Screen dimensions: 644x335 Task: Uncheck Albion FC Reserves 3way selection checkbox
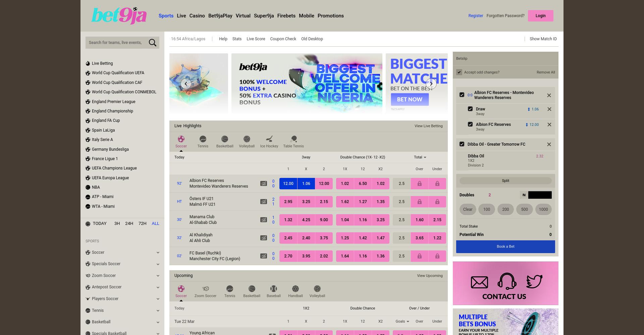pos(470,124)
